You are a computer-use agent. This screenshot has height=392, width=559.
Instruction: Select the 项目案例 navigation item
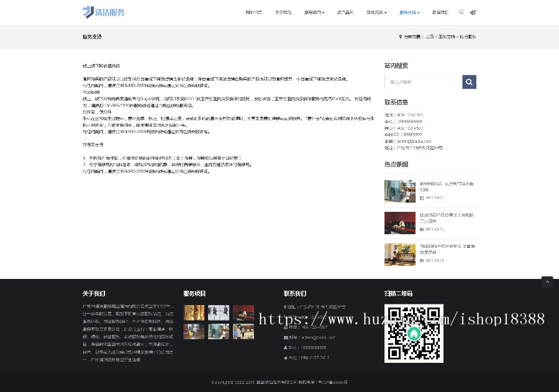click(x=345, y=12)
